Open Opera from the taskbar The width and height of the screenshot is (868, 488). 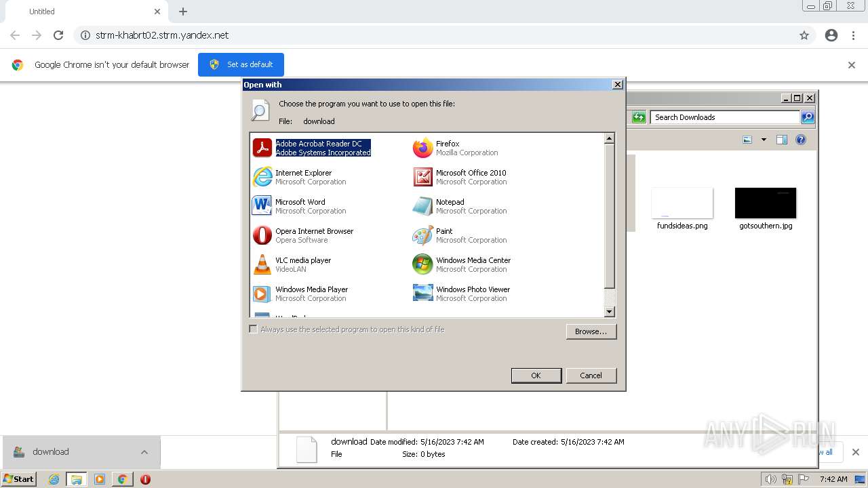click(145, 479)
